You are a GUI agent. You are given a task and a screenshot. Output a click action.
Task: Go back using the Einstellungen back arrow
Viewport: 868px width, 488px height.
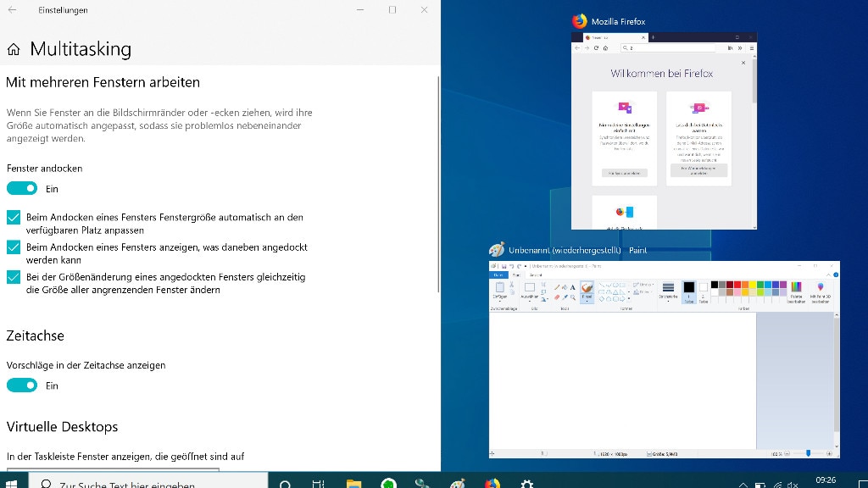click(x=12, y=10)
